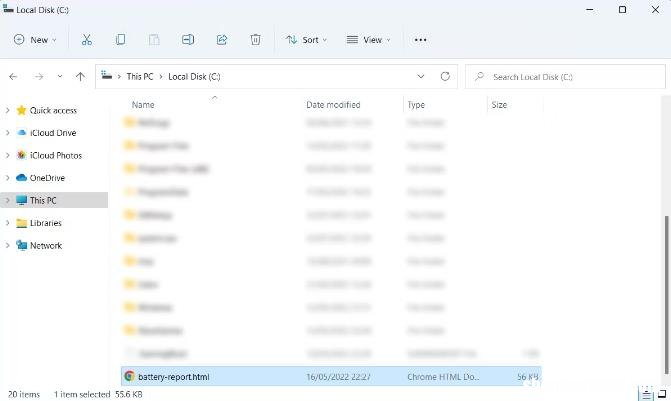The image size is (671, 401).
Task: Refresh the Local Disk folder view
Action: (445, 77)
